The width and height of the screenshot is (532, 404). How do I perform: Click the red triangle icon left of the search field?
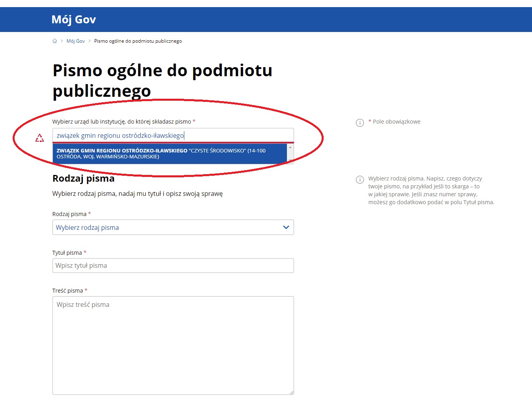39,138
